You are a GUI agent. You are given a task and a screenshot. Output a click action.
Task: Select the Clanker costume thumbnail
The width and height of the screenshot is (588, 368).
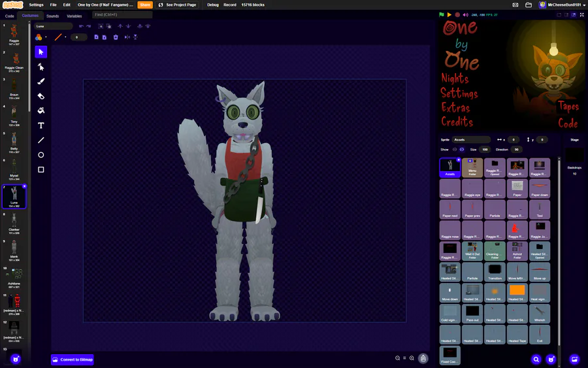click(x=14, y=224)
